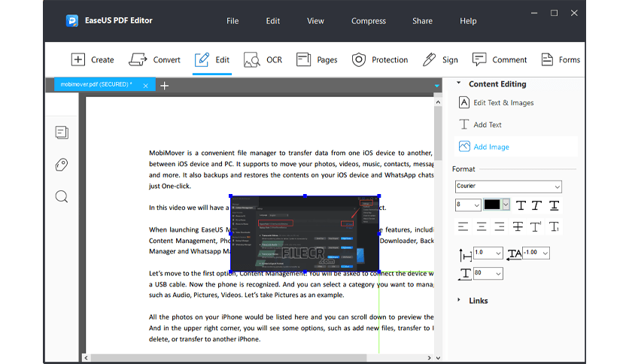Click the Edit Text & Images icon
Viewport: 629px width, 364px height.
[464, 102]
